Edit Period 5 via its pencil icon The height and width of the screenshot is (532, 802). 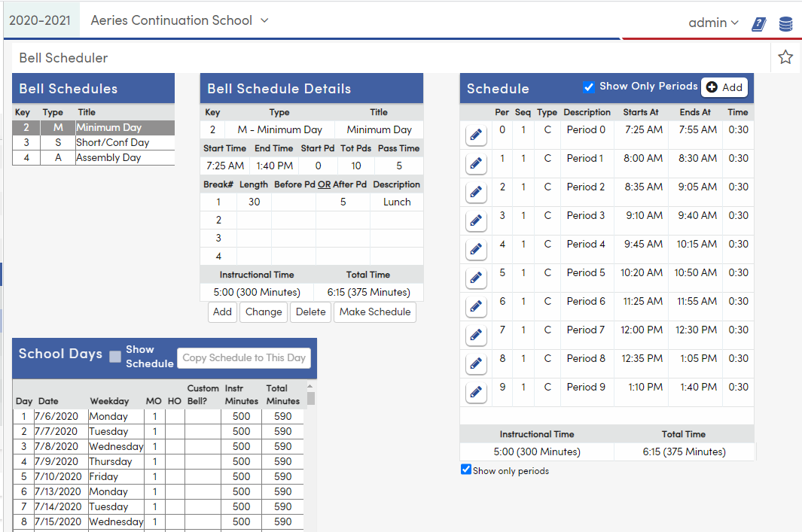point(475,278)
